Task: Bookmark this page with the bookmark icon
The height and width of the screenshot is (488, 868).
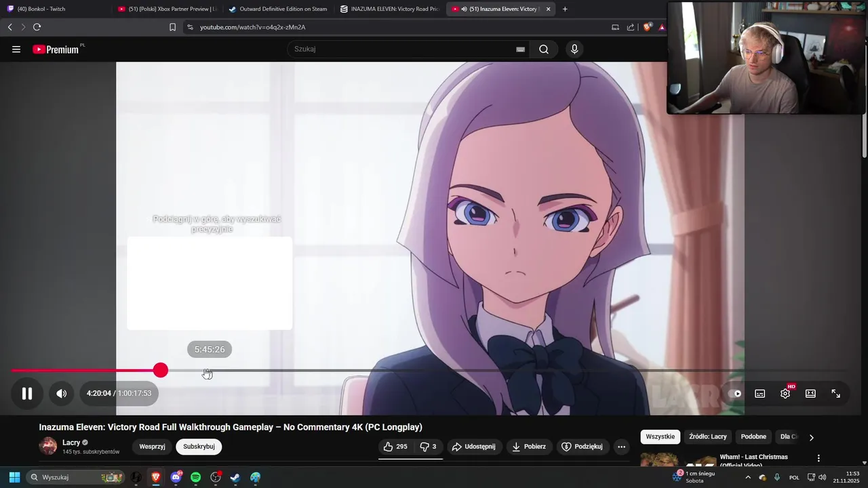Action: [x=172, y=27]
